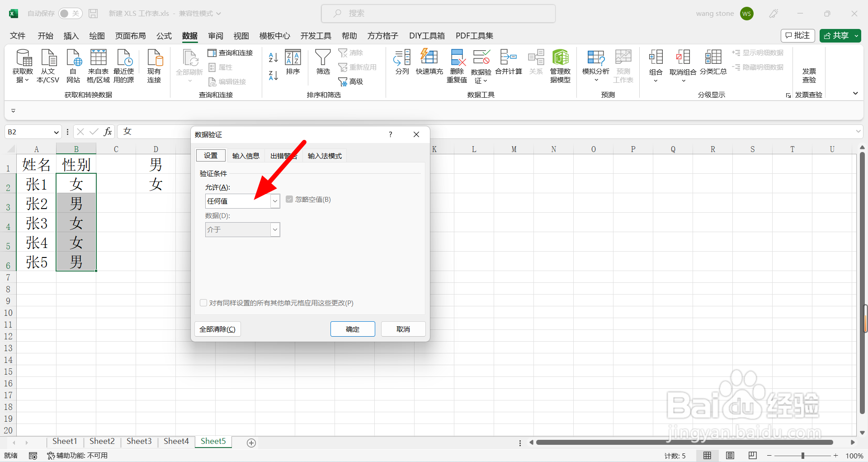The image size is (868, 462).
Task: Open Share (共享) button dropdown arrow
Action: [x=856, y=36]
